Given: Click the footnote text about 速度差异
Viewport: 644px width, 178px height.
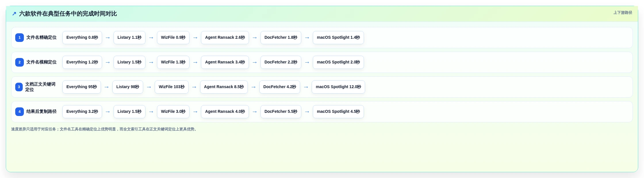Looking at the screenshot, I should (104, 129).
